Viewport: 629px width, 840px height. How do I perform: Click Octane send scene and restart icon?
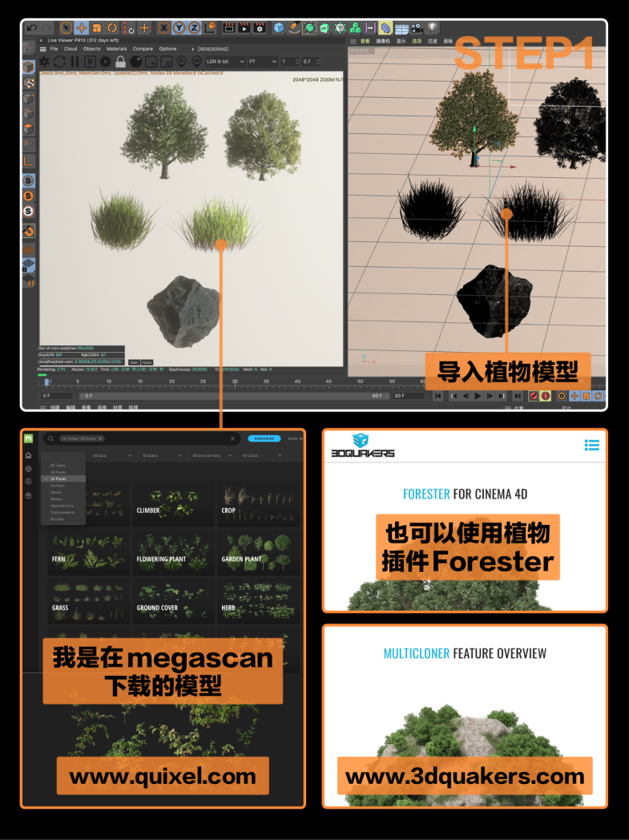click(x=44, y=62)
